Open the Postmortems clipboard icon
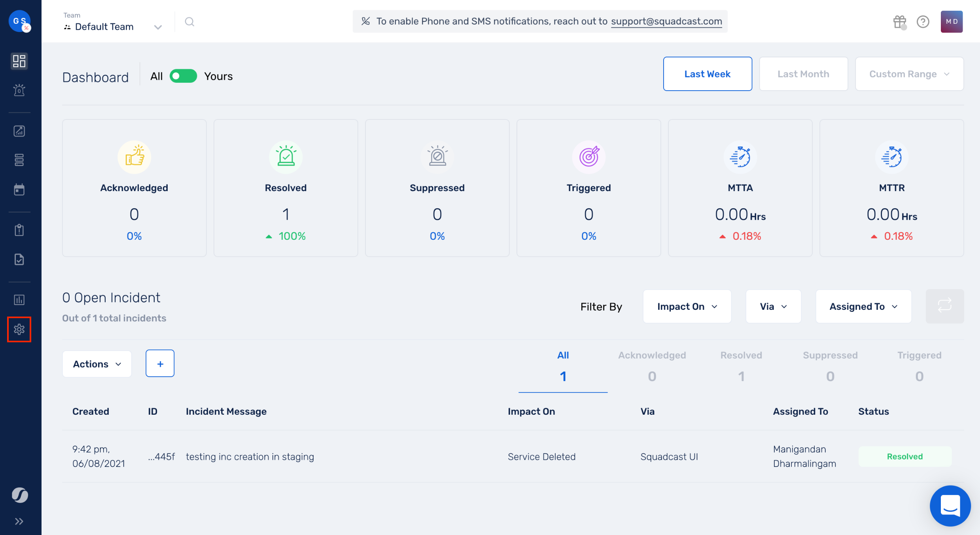 click(x=19, y=230)
